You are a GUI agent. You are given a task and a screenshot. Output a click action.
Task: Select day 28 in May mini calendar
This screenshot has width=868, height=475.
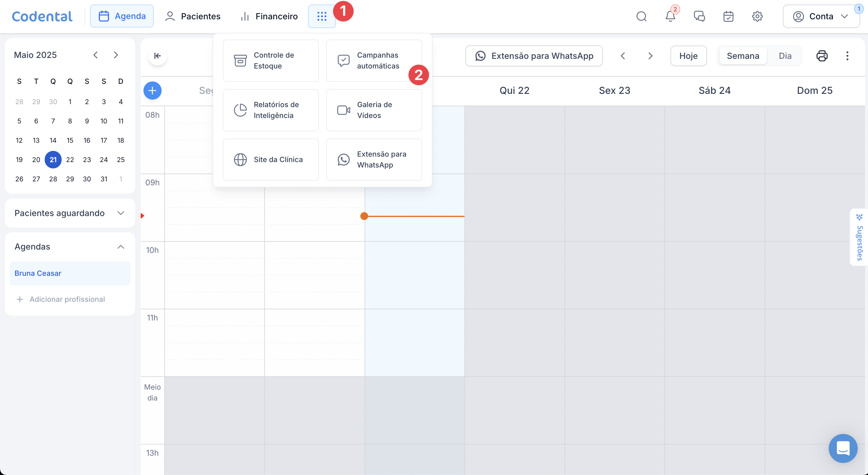tap(53, 179)
